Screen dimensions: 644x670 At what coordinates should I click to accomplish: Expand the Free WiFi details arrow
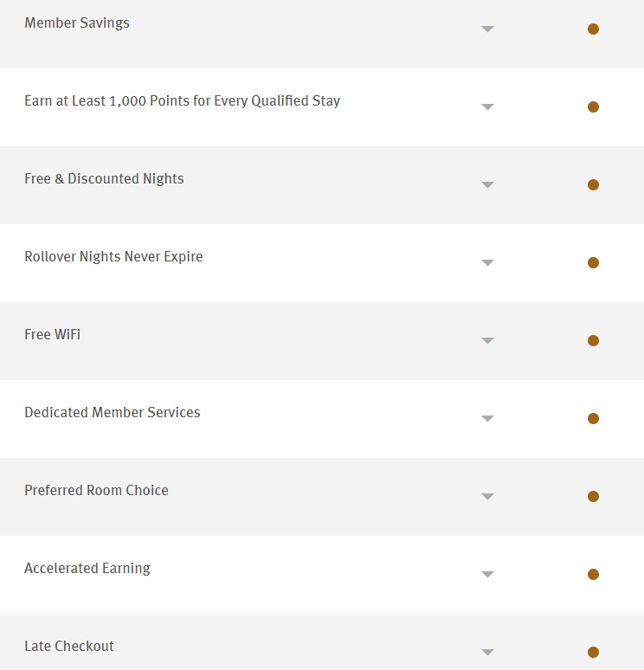pyautogui.click(x=487, y=341)
